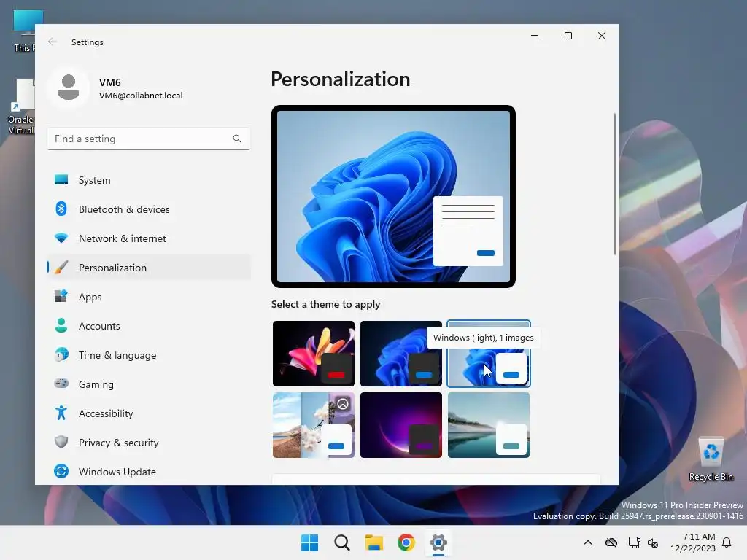Open Apps settings category
Screen dimensions: 747x560
coord(149,297)
